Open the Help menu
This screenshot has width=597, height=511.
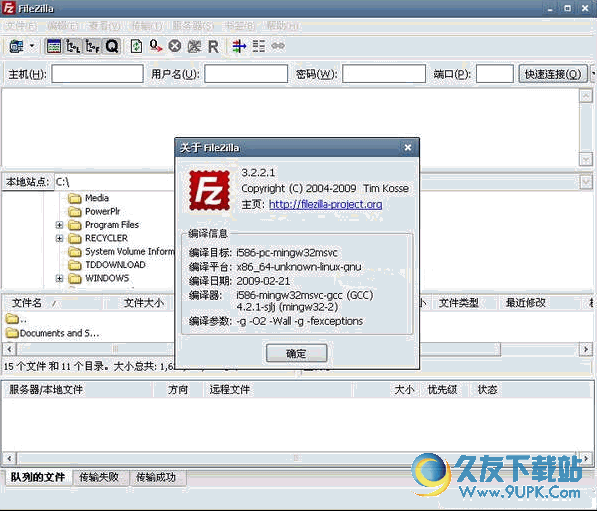[282, 26]
